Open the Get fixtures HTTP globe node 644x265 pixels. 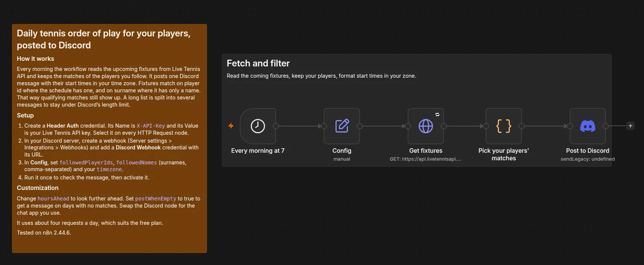[x=426, y=126]
